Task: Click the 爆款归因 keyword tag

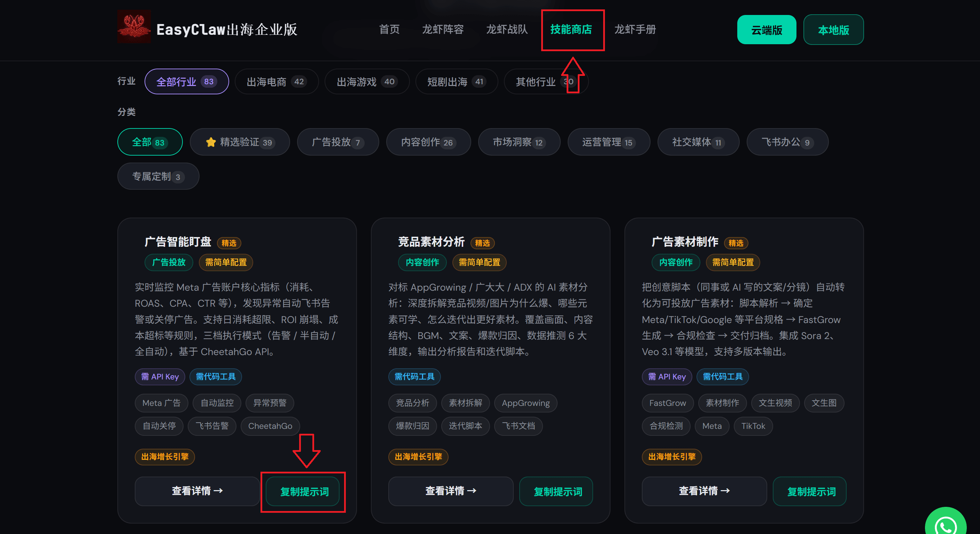Action: click(412, 426)
